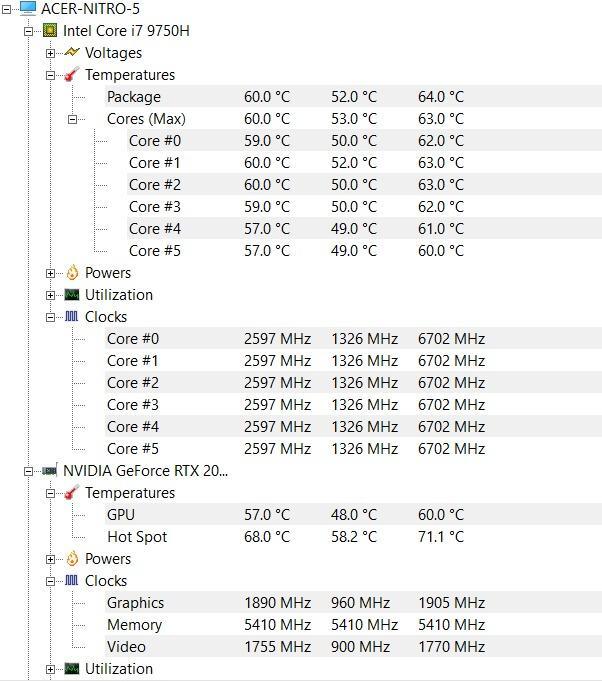Collapse the ACER-NITRO-5 root node
Image resolution: width=602 pixels, height=682 pixels.
point(6,9)
